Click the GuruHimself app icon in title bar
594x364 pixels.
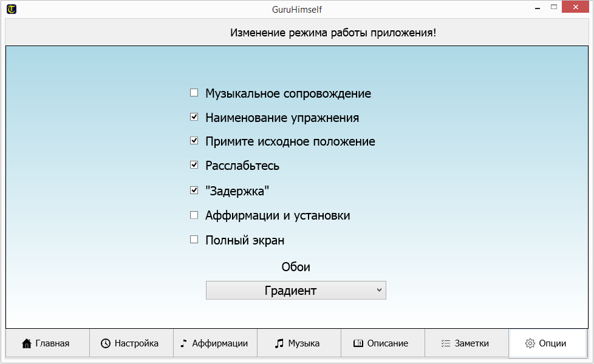pos(12,9)
